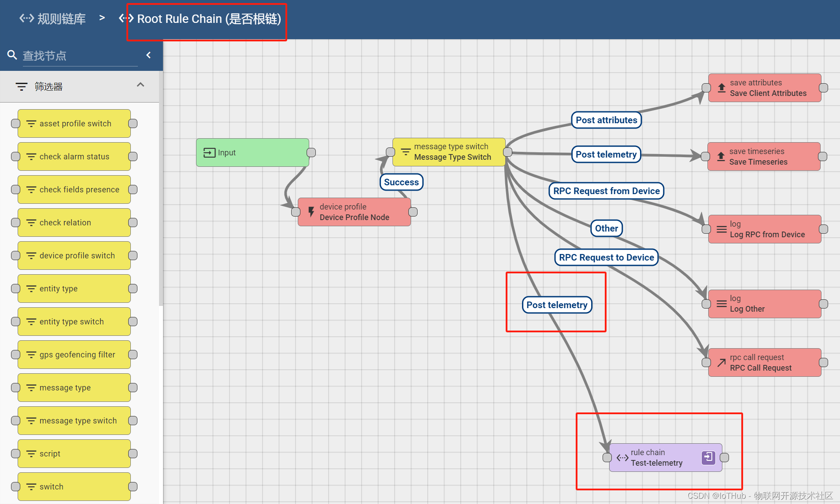Click the filter icon on script node

pos(31,454)
